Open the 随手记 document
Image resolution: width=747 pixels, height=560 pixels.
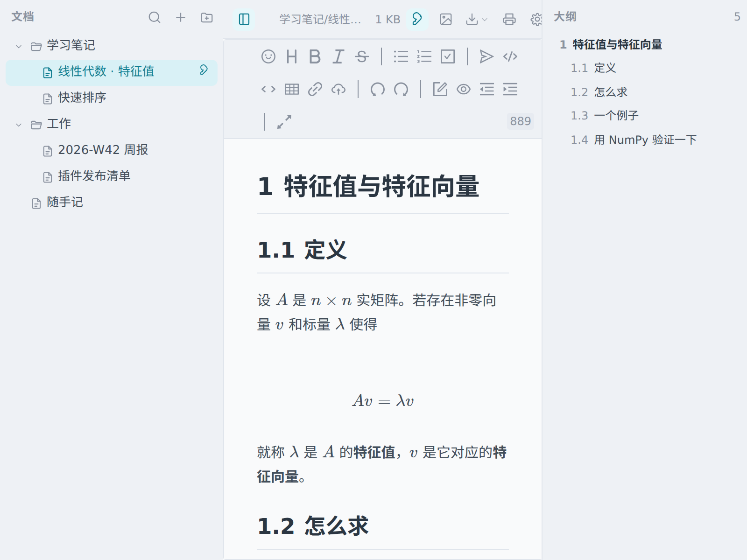coord(112,203)
